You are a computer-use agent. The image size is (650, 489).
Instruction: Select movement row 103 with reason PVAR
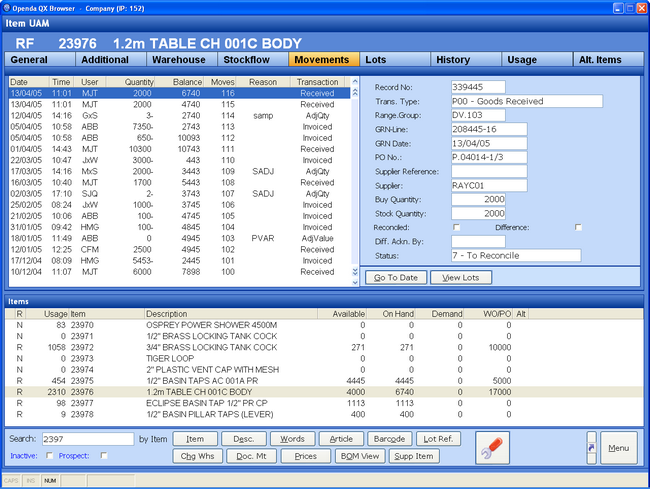pyautogui.click(x=179, y=238)
